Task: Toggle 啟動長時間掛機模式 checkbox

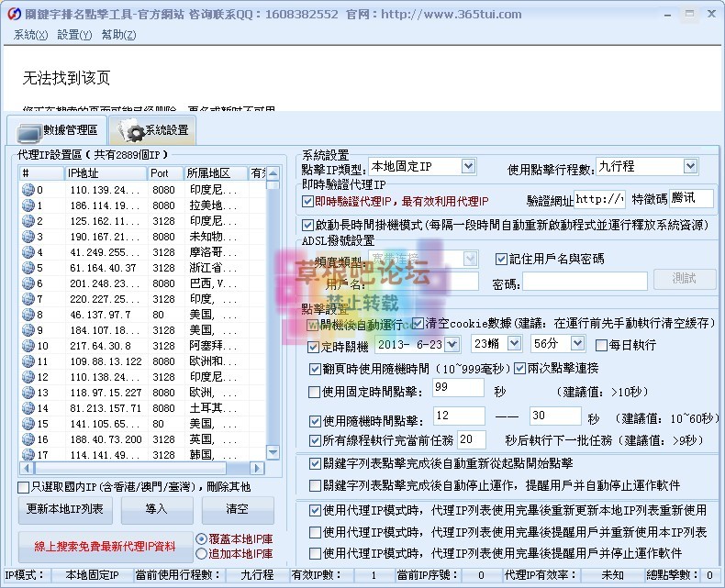Action: point(307,225)
